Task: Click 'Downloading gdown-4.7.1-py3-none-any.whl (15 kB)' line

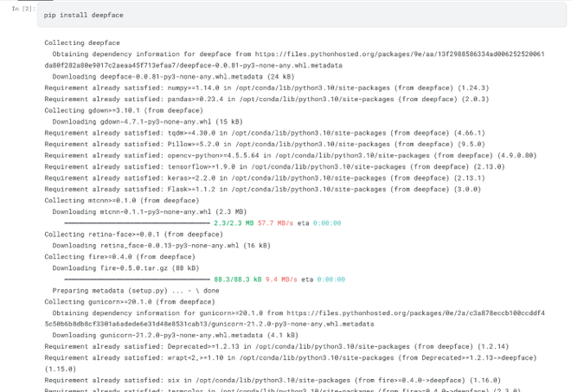Action: click(x=147, y=122)
